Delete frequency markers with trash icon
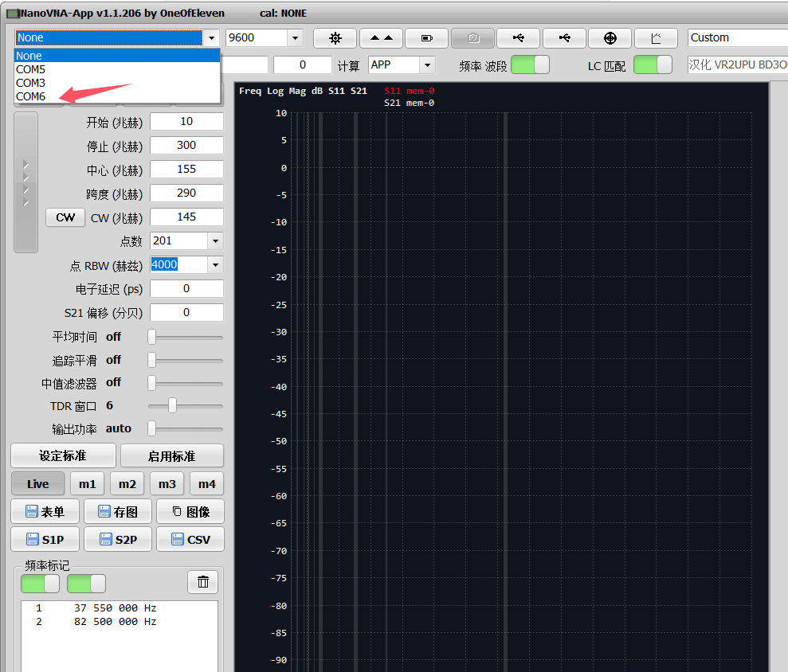 202,582
